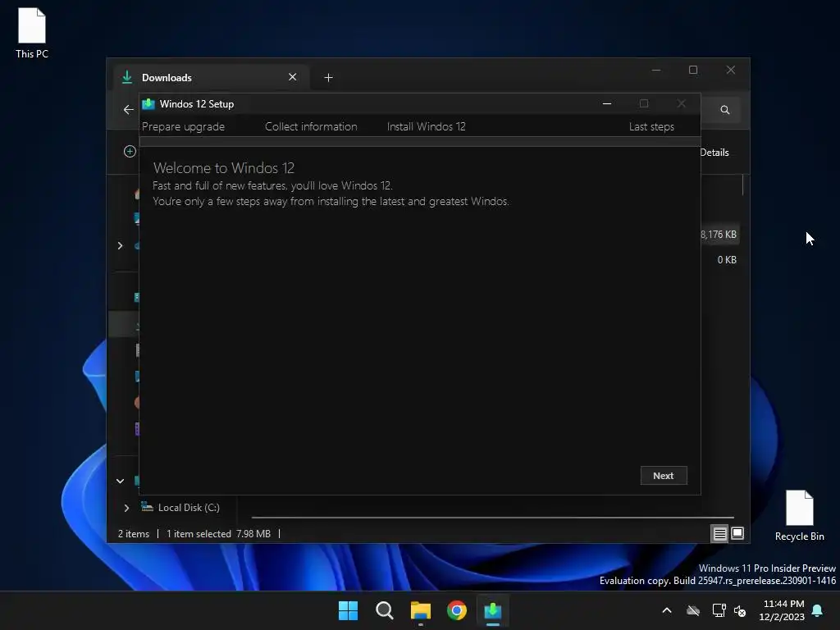This screenshot has width=840, height=630.
Task: Open the Windows Start menu
Action: tap(348, 610)
